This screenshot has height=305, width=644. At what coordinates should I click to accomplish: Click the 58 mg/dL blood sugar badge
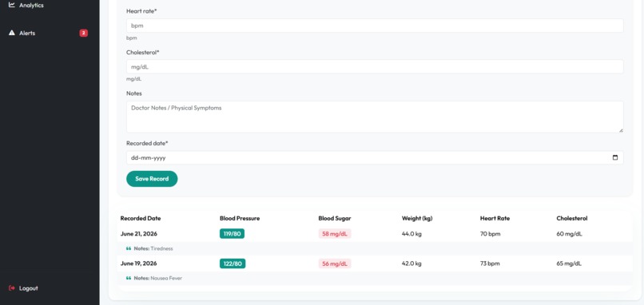coord(335,234)
